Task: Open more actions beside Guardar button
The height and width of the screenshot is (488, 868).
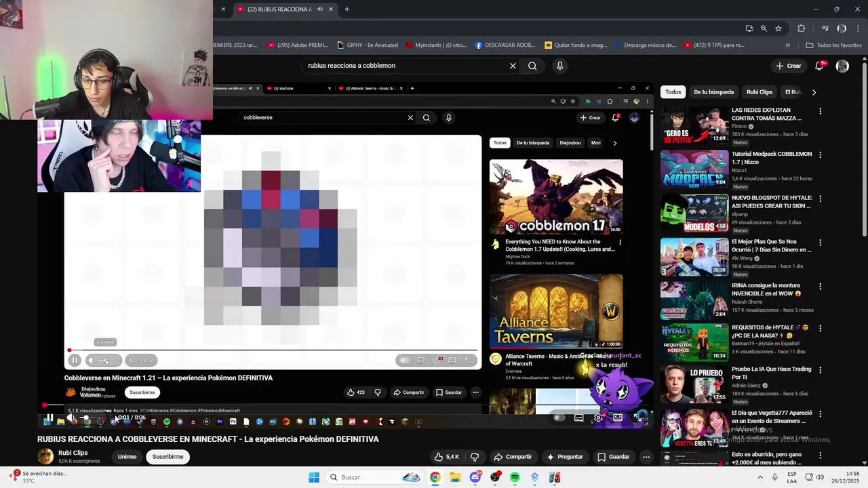Action: coord(646,457)
